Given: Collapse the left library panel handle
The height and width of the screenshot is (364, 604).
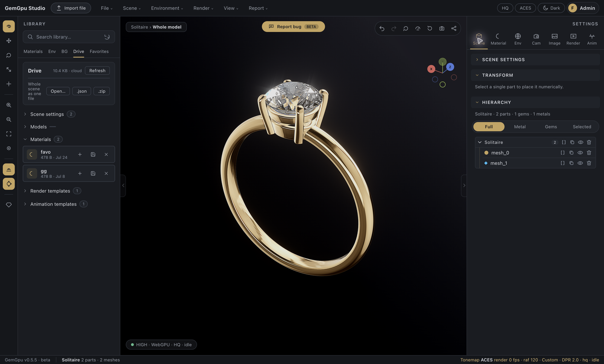Looking at the screenshot, I should click(x=123, y=185).
